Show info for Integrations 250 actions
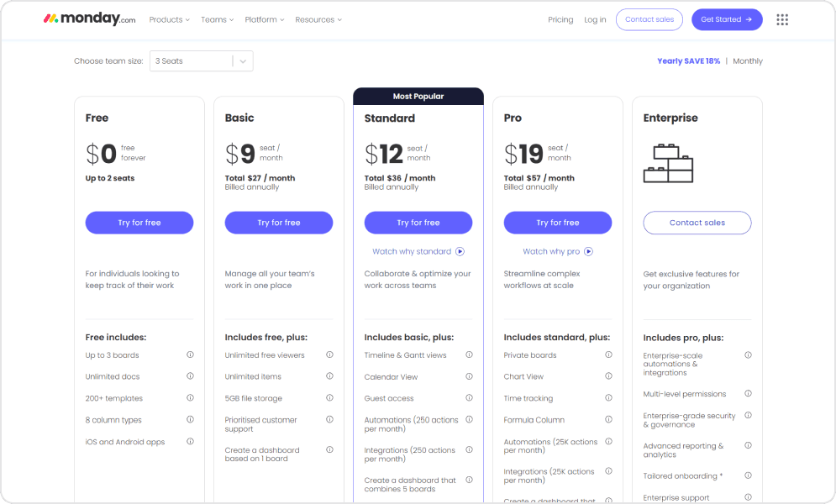The image size is (836, 504). pos(469,449)
